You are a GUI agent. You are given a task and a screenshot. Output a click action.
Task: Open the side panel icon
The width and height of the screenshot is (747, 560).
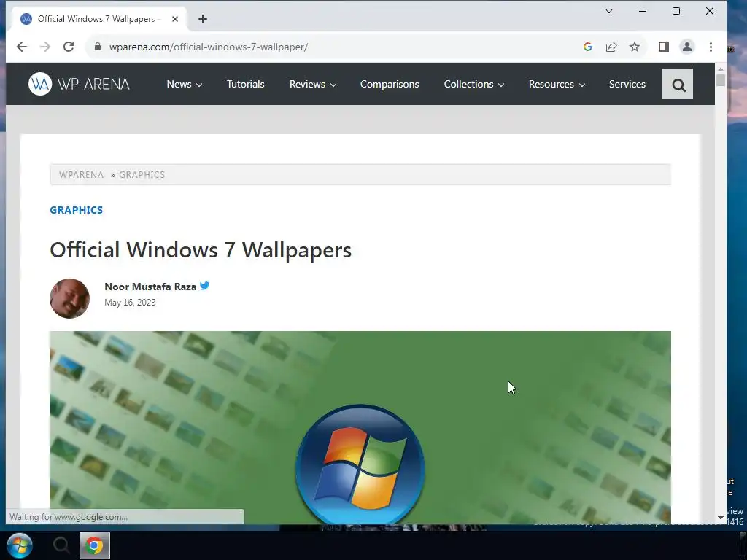[664, 47]
